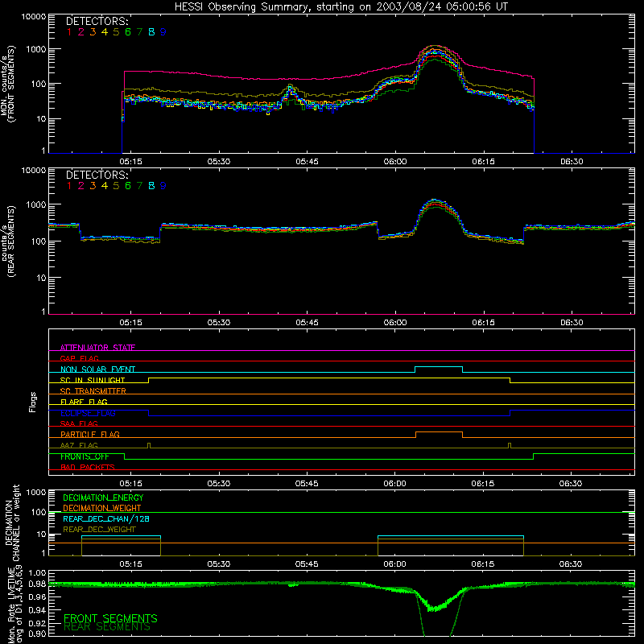Click 05:15 tick under front segments plot
Screen dimensions: 644x644
click(130, 162)
